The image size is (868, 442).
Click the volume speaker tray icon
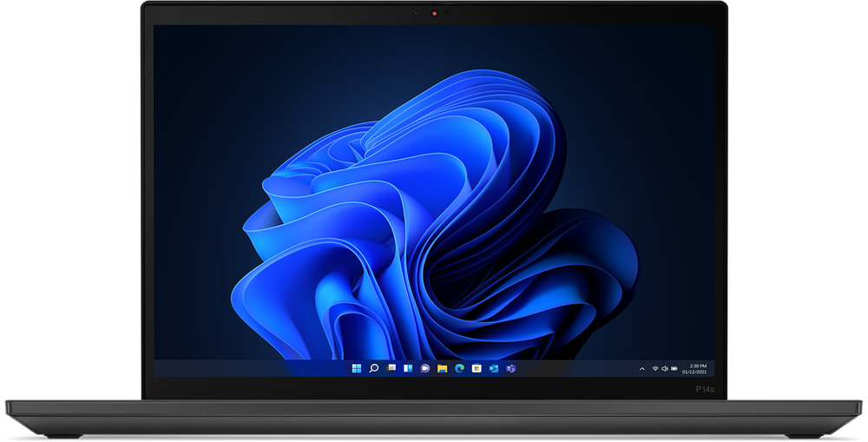pyautogui.click(x=664, y=369)
